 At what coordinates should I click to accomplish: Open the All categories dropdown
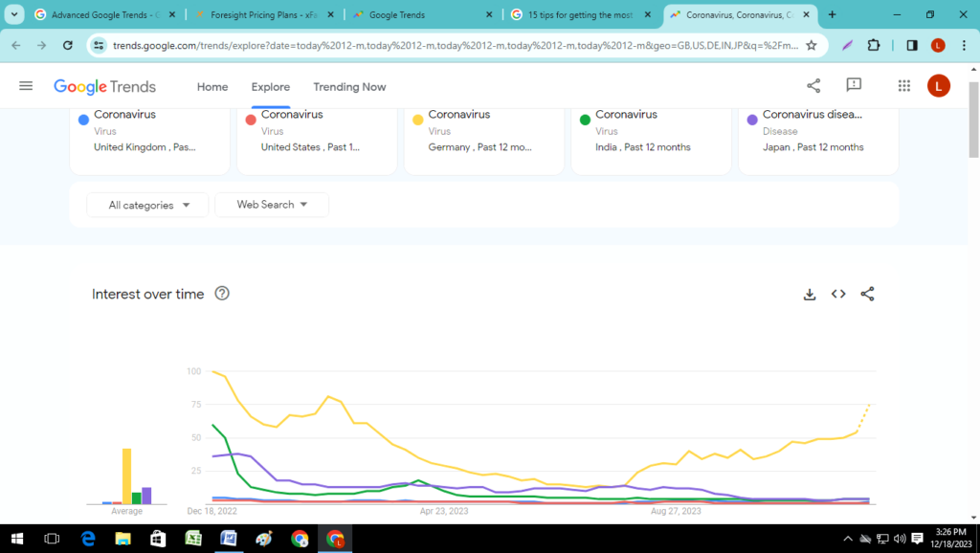pyautogui.click(x=146, y=204)
